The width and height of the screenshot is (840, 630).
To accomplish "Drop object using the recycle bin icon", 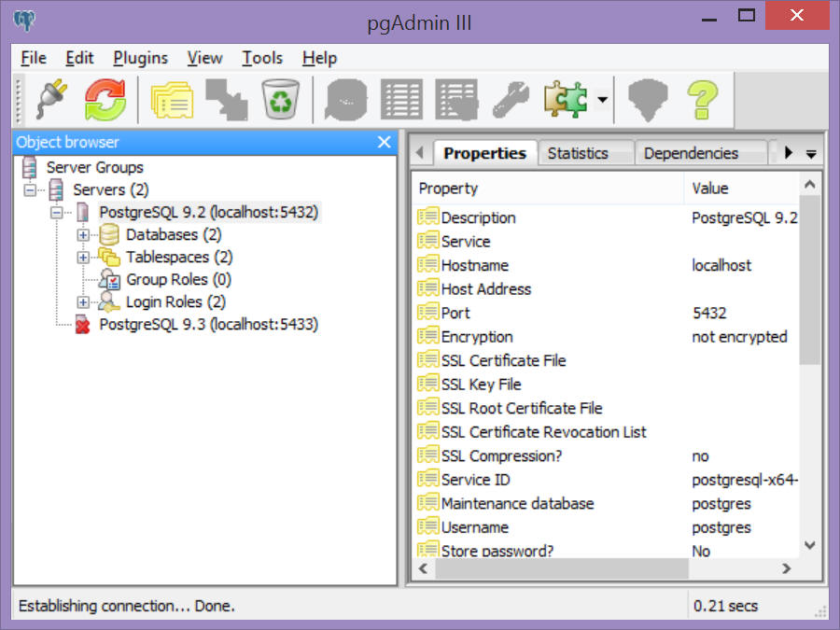I will [280, 99].
